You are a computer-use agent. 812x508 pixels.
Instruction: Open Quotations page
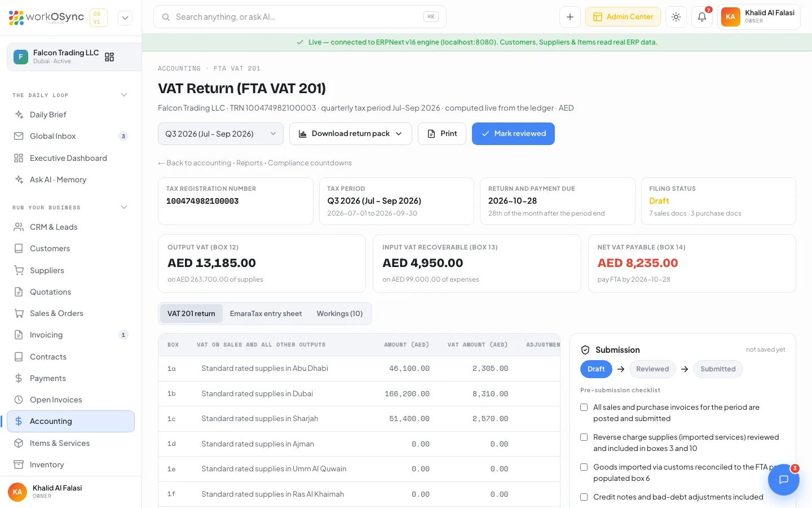click(x=70, y=292)
